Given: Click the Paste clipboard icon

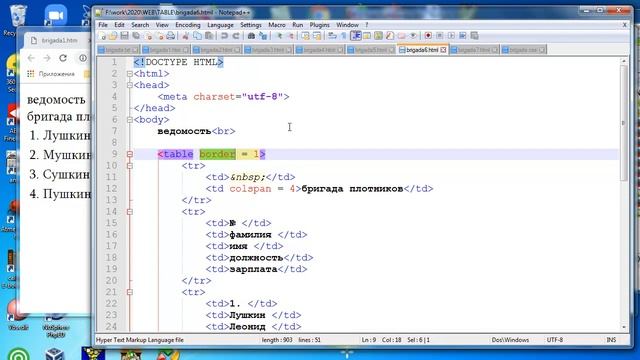Looking at the screenshot, I should point(209,36).
